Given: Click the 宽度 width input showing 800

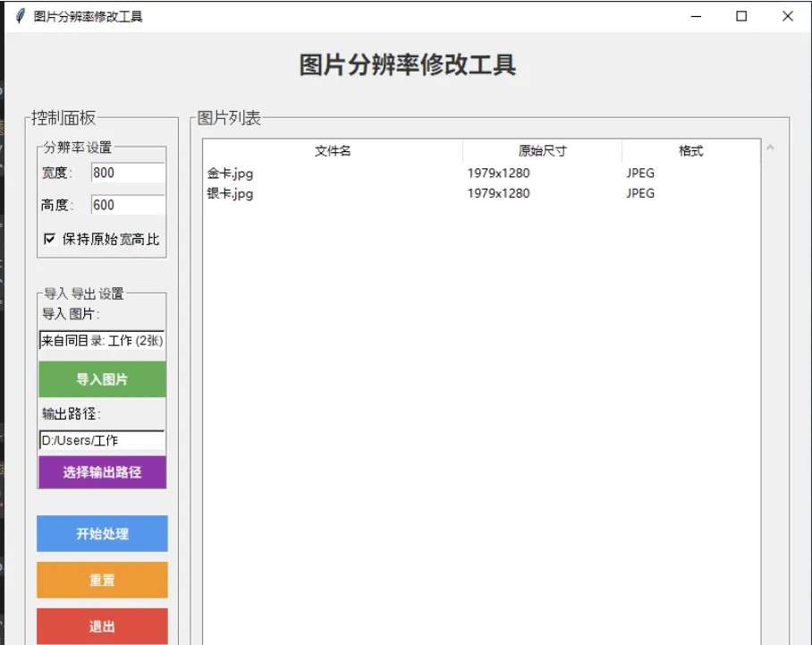Looking at the screenshot, I should click(128, 172).
